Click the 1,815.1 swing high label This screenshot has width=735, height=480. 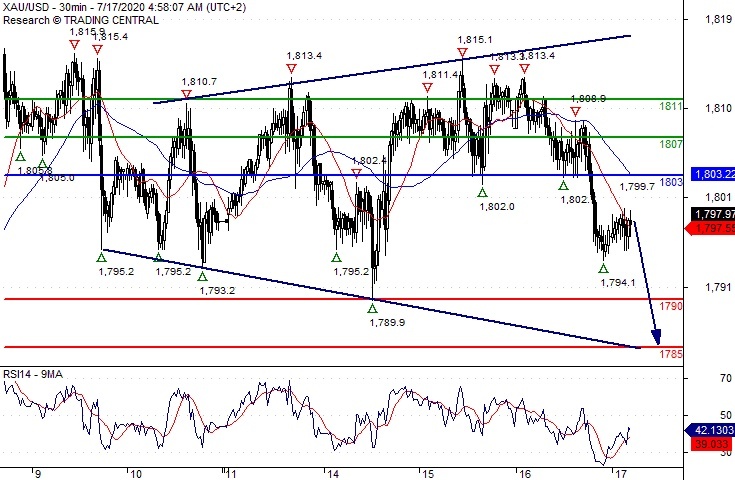click(x=475, y=40)
